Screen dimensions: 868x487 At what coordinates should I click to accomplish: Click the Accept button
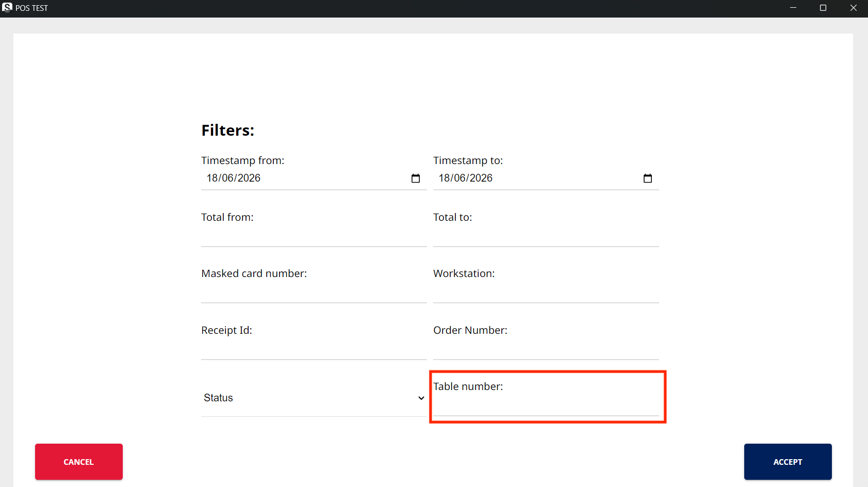pyautogui.click(x=788, y=462)
